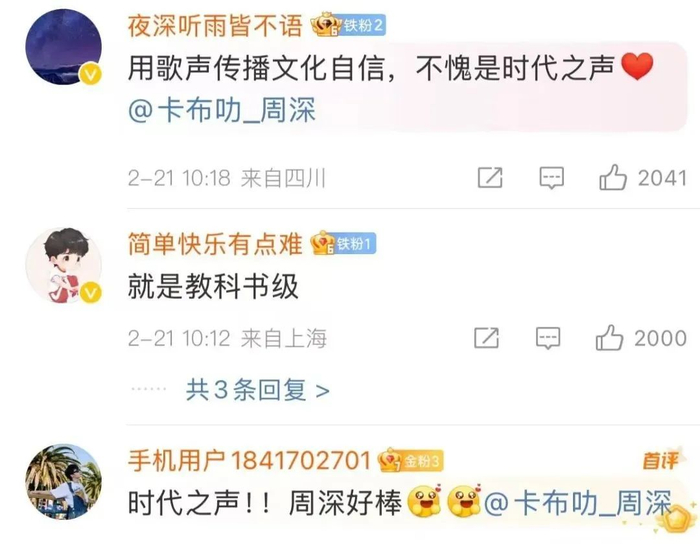Tap the reply bubble on the 来自上海 comment

[548, 338]
